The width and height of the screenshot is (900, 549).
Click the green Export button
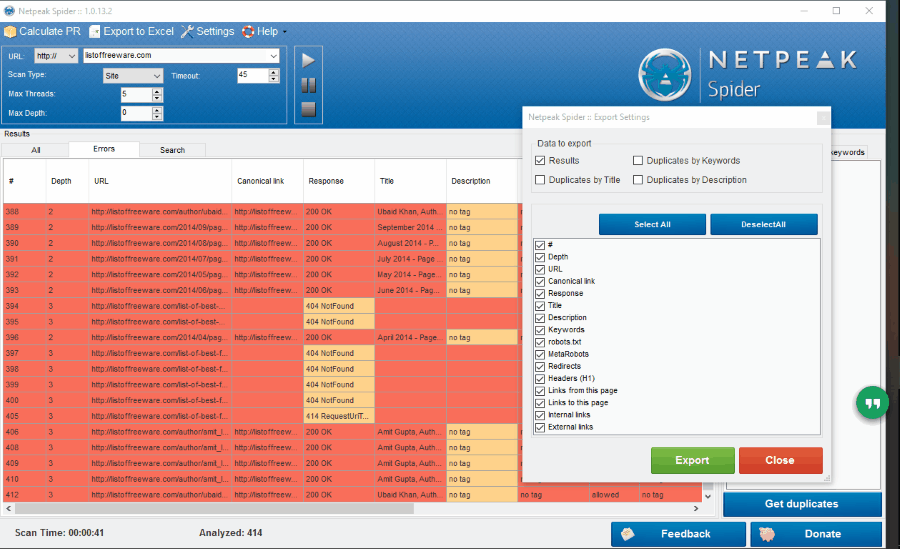coord(692,461)
